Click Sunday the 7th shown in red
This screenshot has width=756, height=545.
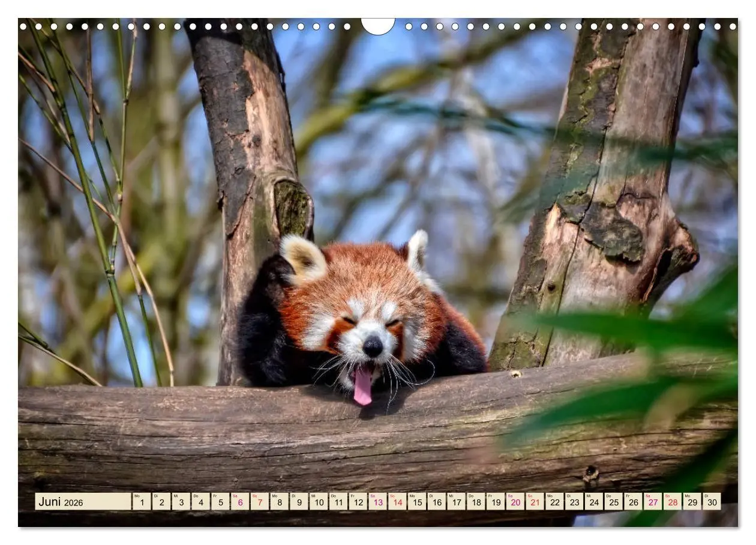pos(260,503)
